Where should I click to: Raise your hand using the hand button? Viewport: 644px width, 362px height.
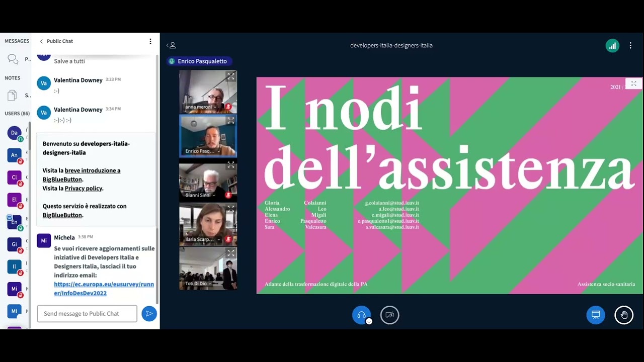(624, 315)
